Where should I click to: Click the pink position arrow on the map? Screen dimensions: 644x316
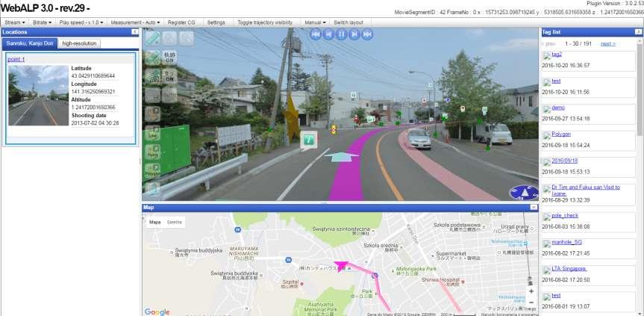tap(340, 265)
